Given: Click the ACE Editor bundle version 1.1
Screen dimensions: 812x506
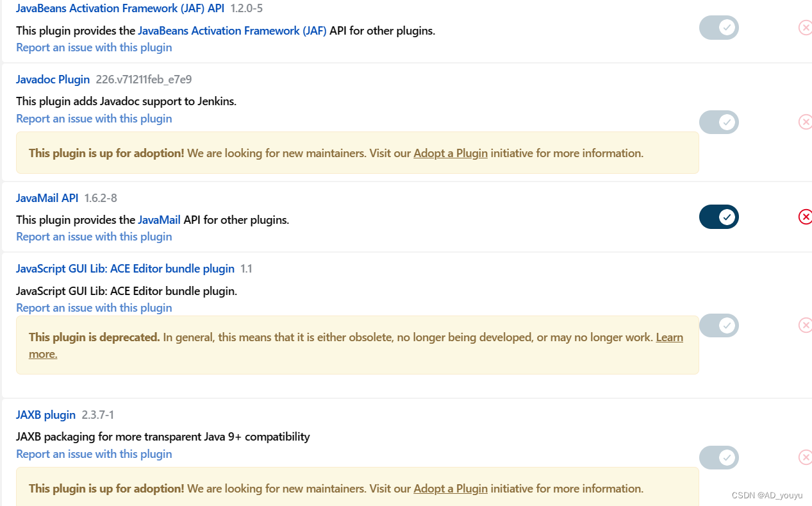Looking at the screenshot, I should pos(246,269).
